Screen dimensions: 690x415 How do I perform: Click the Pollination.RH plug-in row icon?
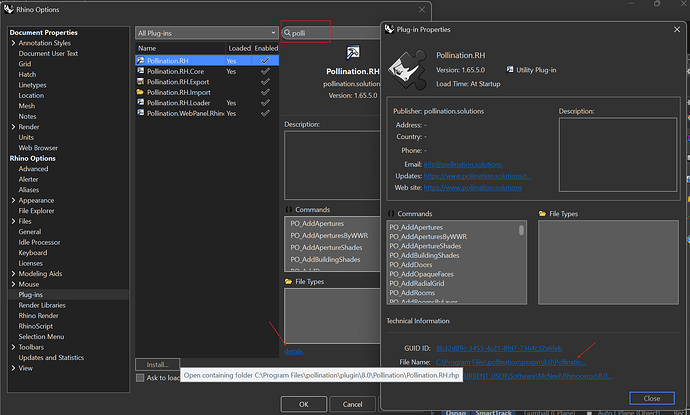tap(140, 60)
